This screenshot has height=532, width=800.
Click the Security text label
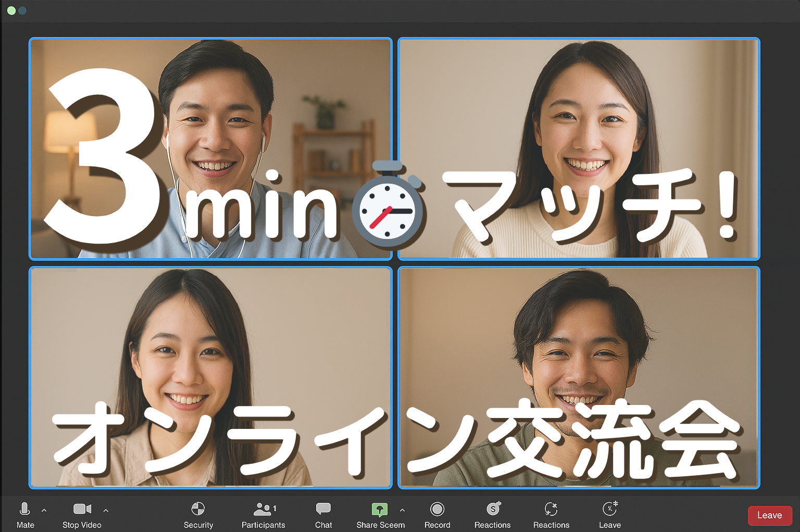[198, 525]
